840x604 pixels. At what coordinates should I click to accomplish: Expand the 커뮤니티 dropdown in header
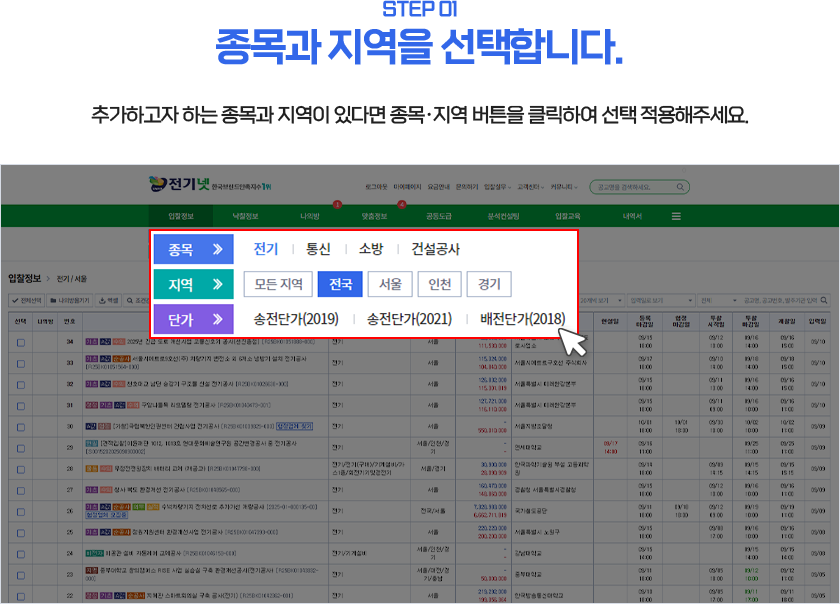pos(564,187)
